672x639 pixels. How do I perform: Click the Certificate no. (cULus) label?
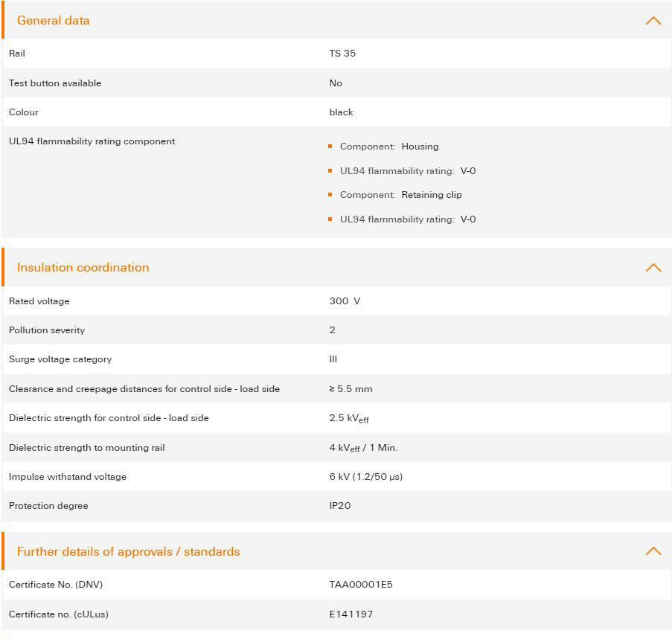[x=59, y=614]
